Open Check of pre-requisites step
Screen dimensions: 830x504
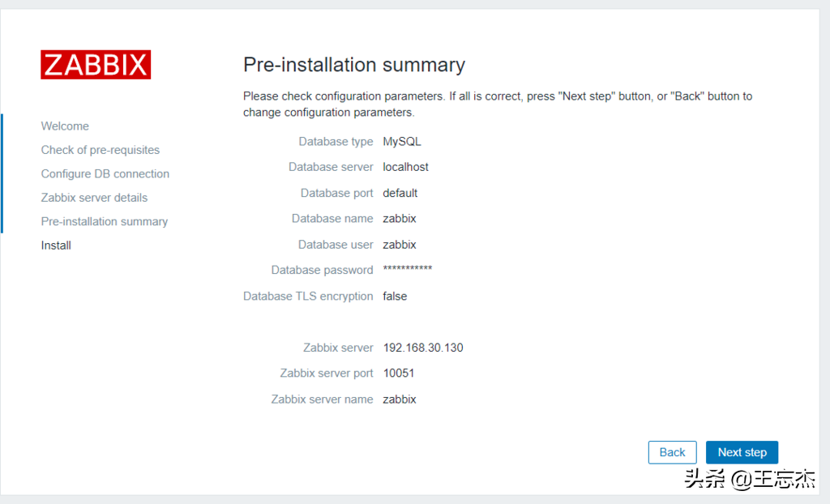(101, 150)
